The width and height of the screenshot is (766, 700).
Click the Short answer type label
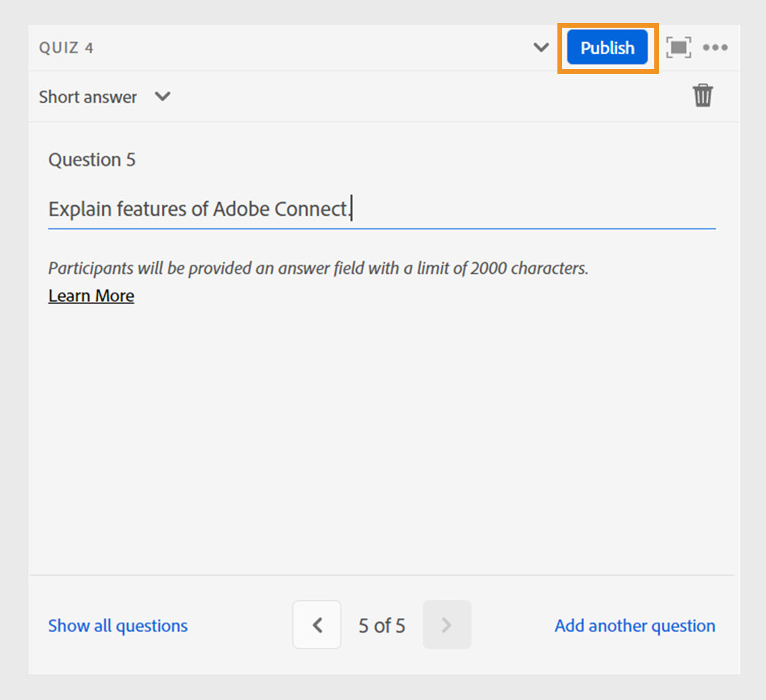pos(88,97)
